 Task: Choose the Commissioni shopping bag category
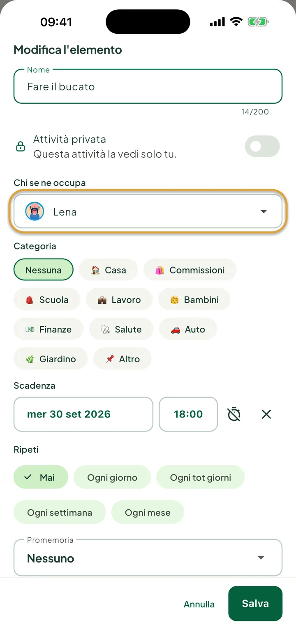tap(190, 270)
